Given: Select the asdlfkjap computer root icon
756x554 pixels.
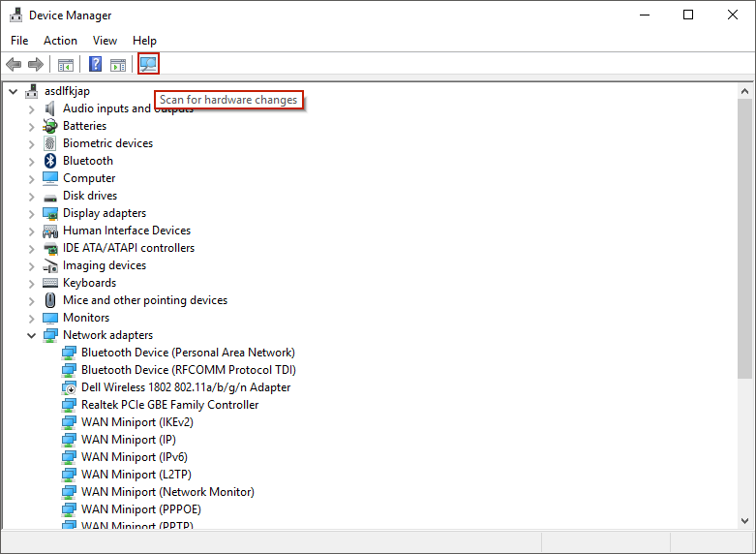Looking at the screenshot, I should pos(32,91).
